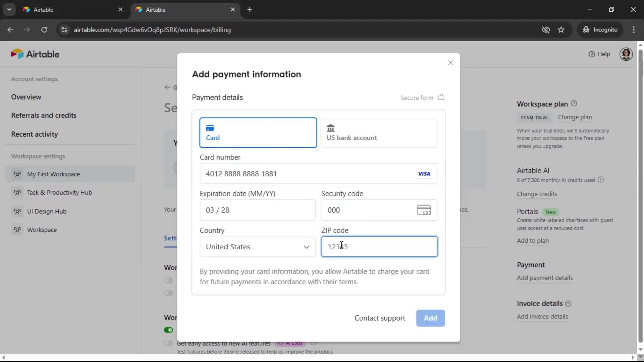Close the first Airtable browser tab

pos(120,10)
